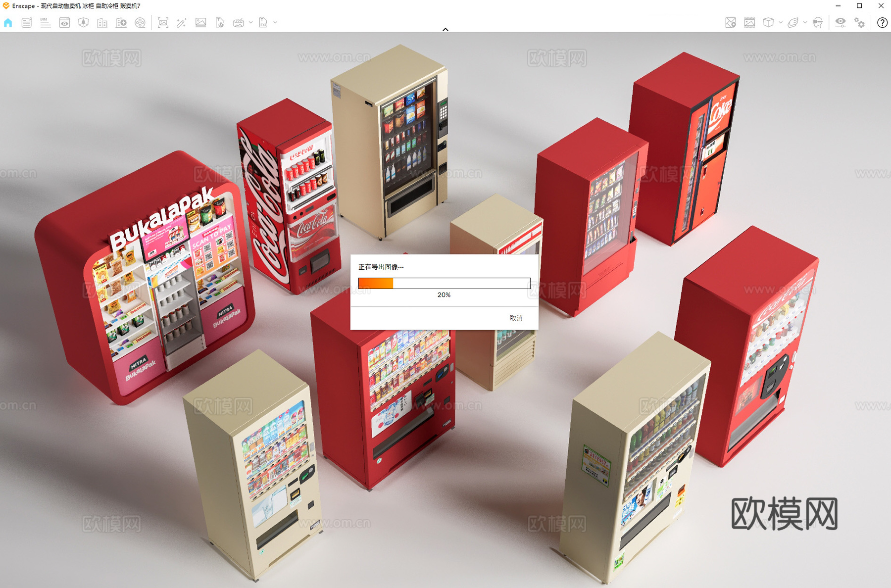Click the 3D cube projection icon
891x588 pixels.
coord(768,23)
